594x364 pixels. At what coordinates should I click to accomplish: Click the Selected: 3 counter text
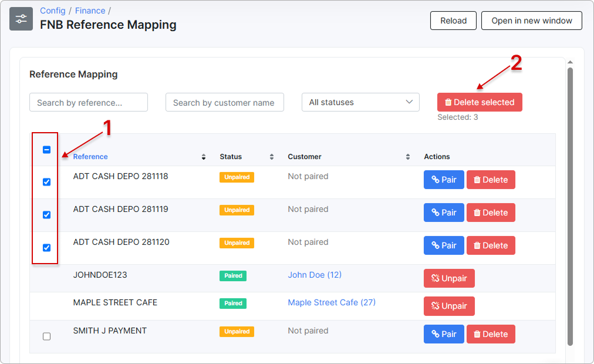[x=458, y=117]
